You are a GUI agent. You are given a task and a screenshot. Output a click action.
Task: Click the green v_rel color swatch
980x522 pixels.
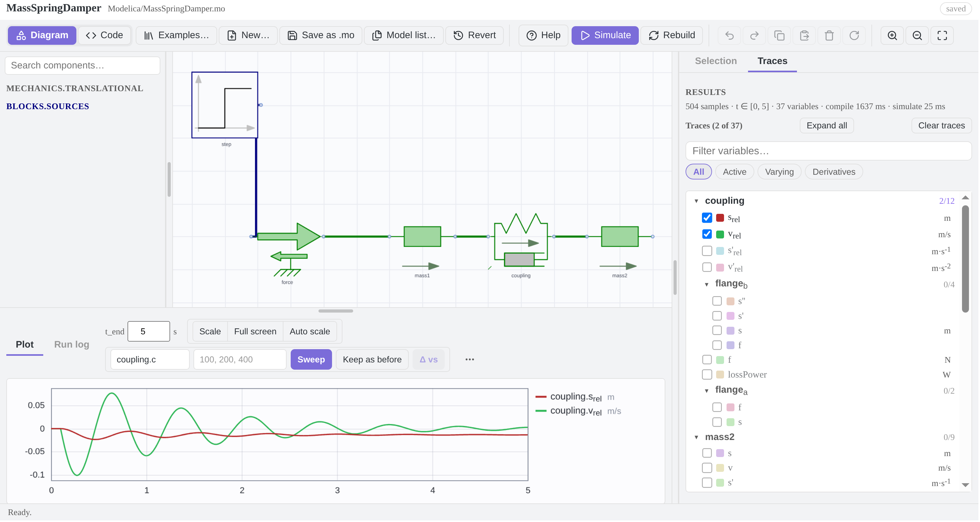(x=720, y=234)
